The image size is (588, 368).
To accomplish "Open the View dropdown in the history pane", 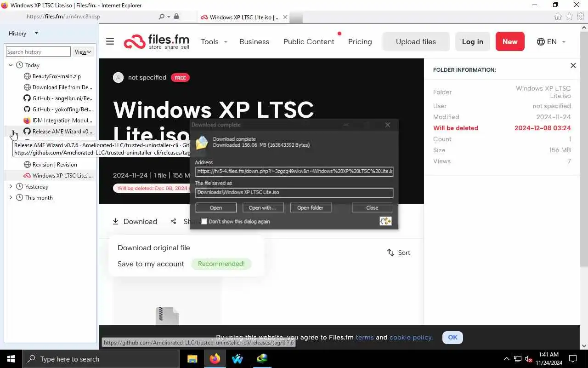I will 84,52.
